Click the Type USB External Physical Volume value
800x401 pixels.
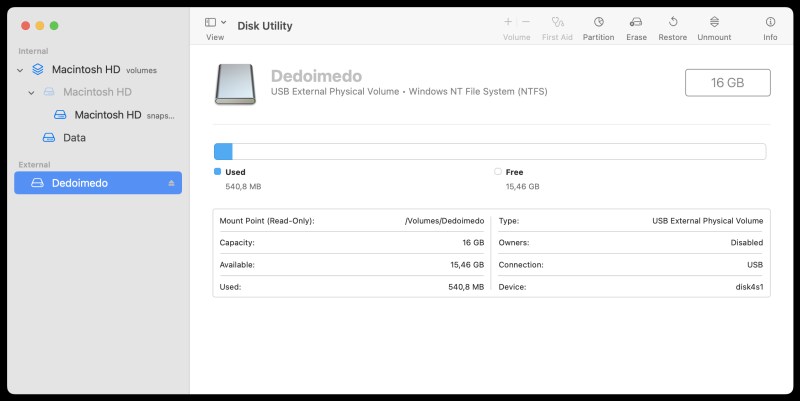pyautogui.click(x=708, y=221)
